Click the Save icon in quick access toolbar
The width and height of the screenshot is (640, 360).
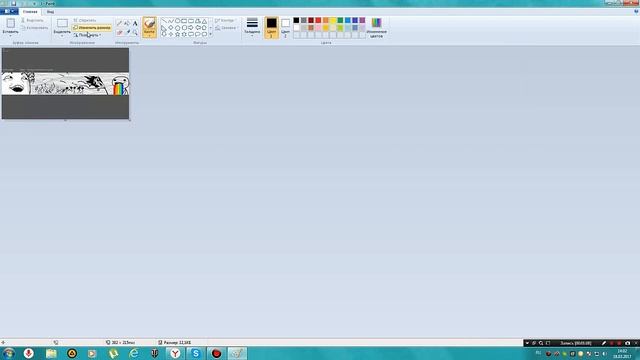(13, 3)
